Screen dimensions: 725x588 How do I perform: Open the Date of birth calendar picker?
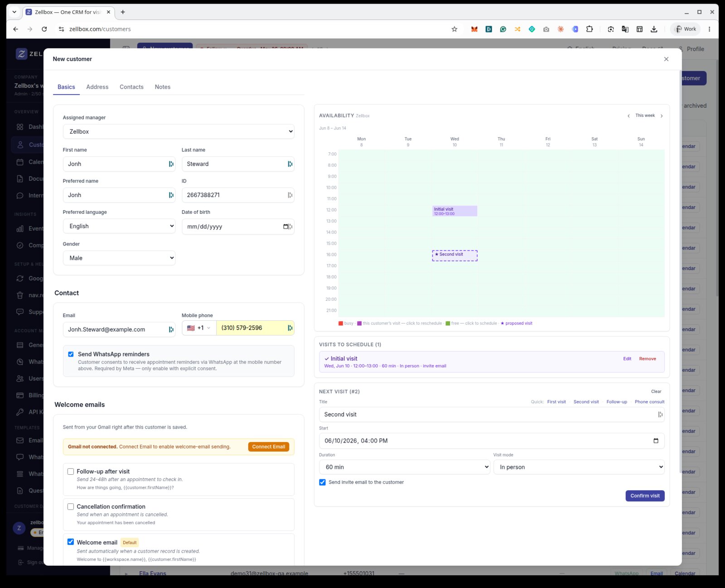(x=286, y=227)
